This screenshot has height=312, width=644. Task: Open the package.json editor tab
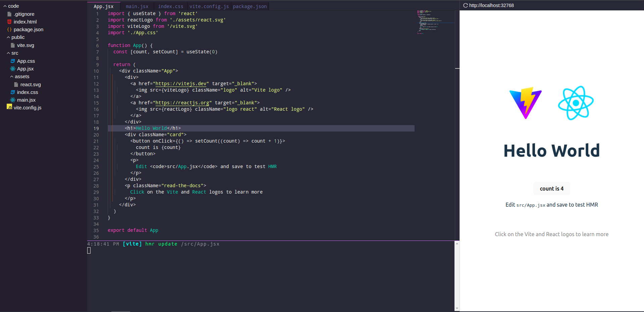(250, 6)
